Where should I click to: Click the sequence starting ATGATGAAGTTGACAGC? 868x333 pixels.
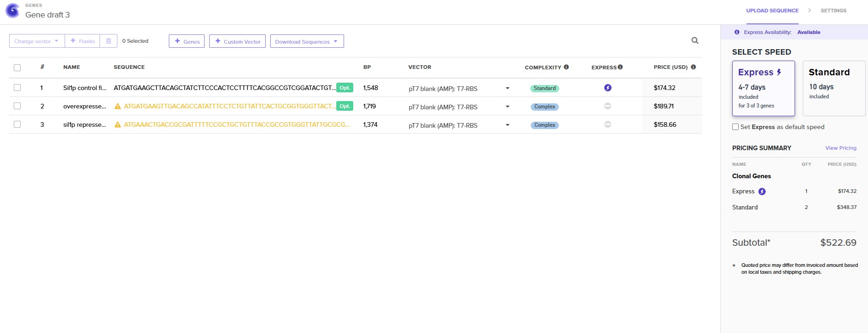229,106
